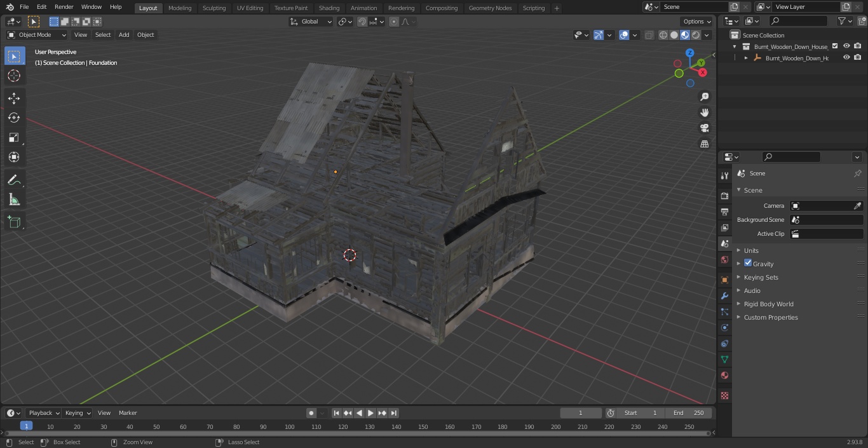
Task: Expand the Burnt_Wooden_Down_Hc object tree row
Action: (x=746, y=58)
